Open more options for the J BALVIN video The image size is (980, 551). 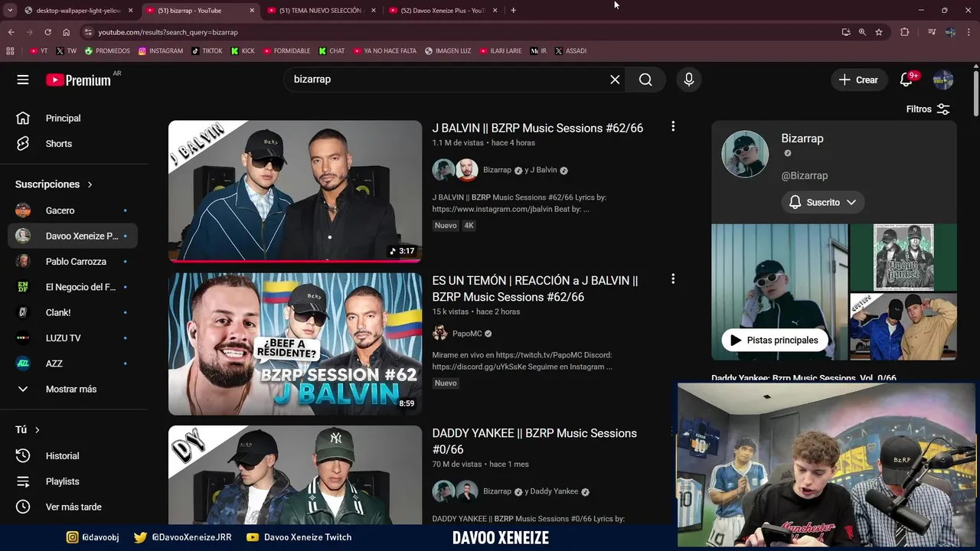tap(673, 126)
